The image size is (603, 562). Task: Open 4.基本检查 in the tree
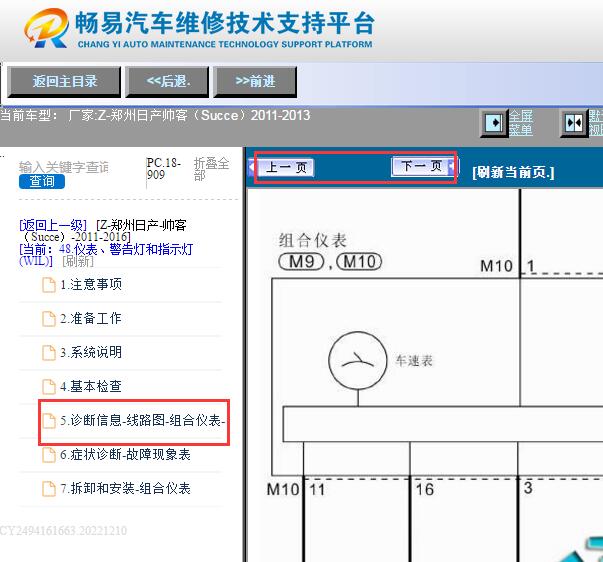point(91,386)
